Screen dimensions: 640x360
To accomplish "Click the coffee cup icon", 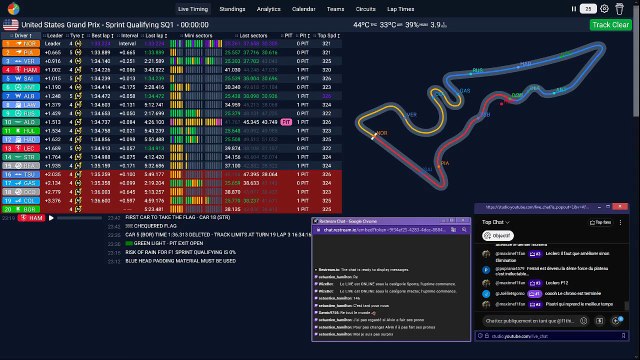I will point(620,9).
